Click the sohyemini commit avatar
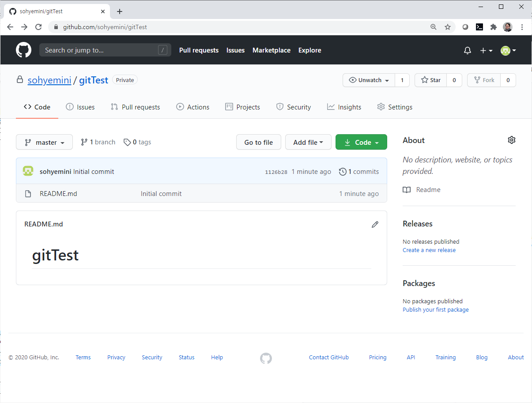This screenshot has width=532, height=403. (x=28, y=171)
